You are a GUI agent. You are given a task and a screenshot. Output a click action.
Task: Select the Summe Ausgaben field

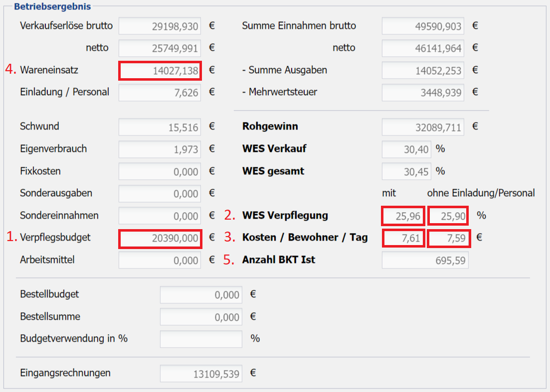423,71
